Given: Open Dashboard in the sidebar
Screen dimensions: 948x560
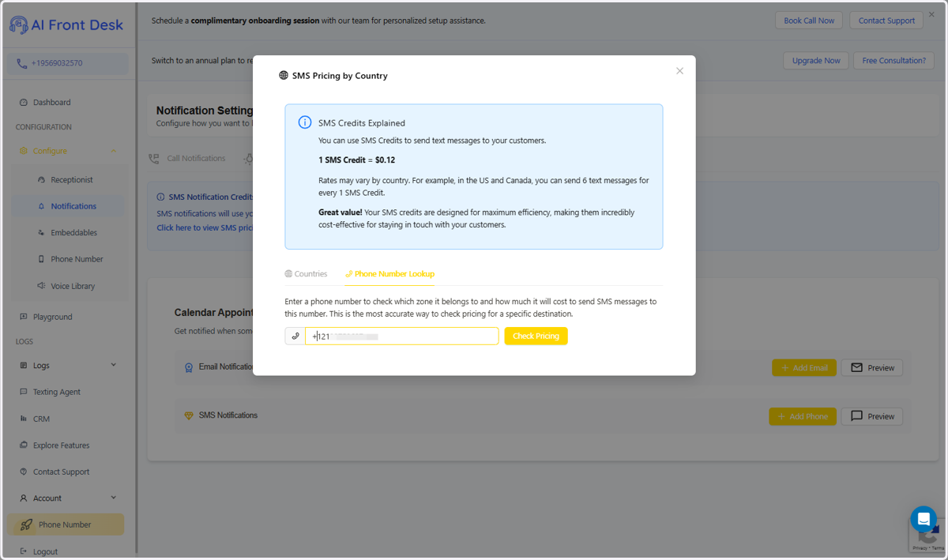Looking at the screenshot, I should (x=51, y=103).
